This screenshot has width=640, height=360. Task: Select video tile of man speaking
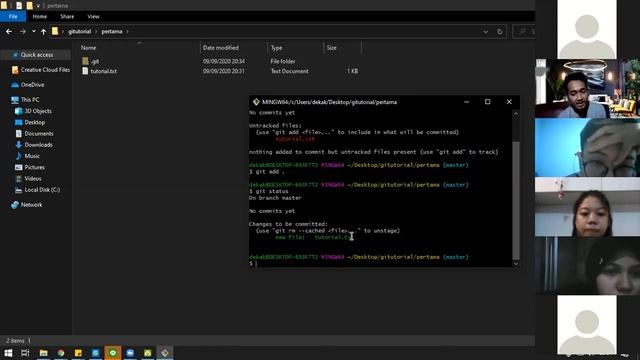click(x=587, y=88)
